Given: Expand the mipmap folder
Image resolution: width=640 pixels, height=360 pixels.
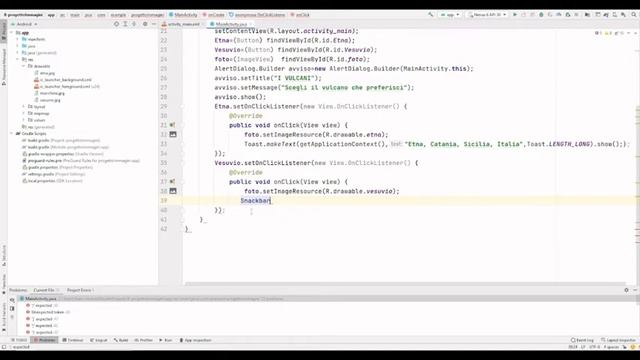Looking at the screenshot, I should point(23,113).
